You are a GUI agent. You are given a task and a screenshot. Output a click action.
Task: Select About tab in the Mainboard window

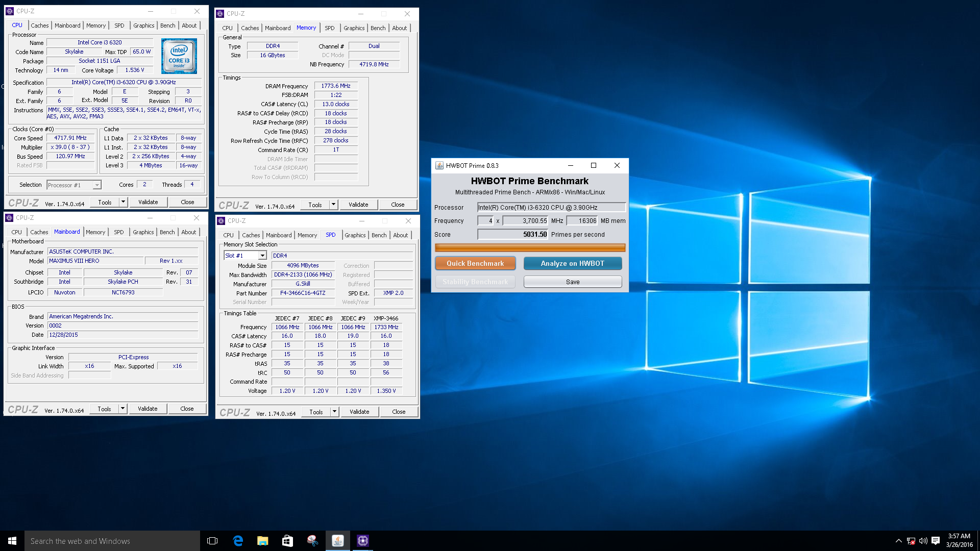[x=189, y=232]
